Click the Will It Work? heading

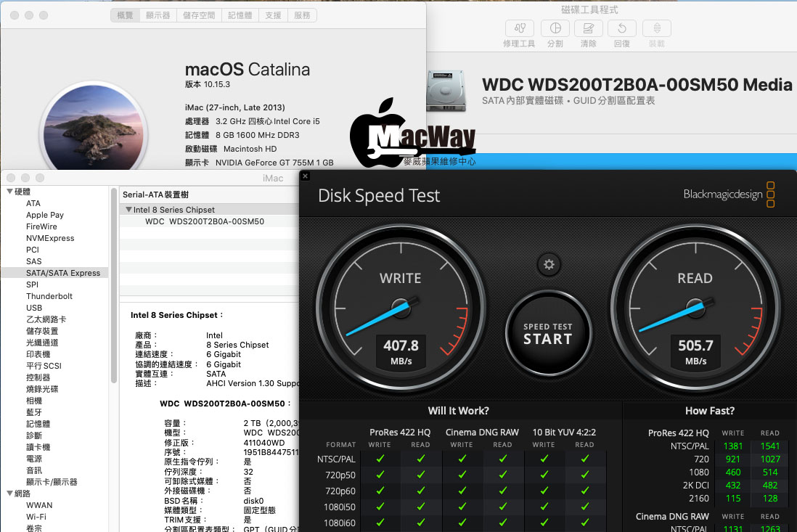[459, 411]
